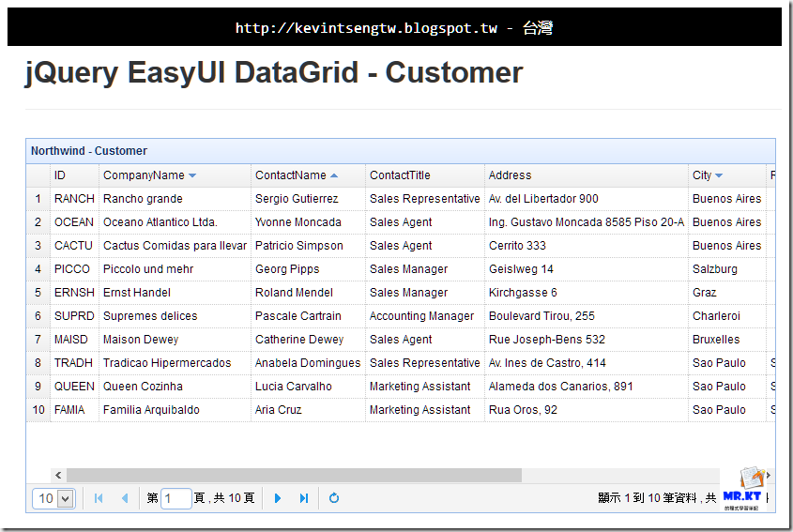793x532 pixels.
Task: Click address Av. del Libertador 900
Action: [x=587, y=199]
